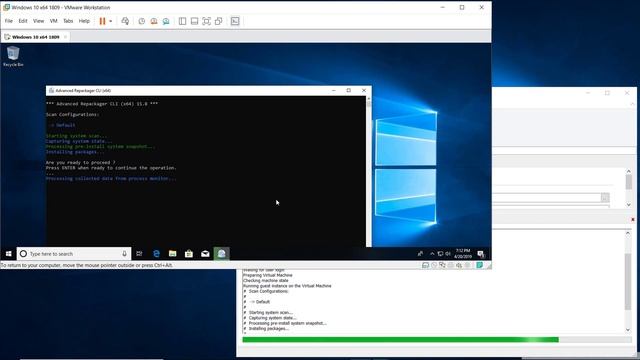Click the Advanced Repackager taskbar button
This screenshot has width=640, height=360.
pos(222,253)
